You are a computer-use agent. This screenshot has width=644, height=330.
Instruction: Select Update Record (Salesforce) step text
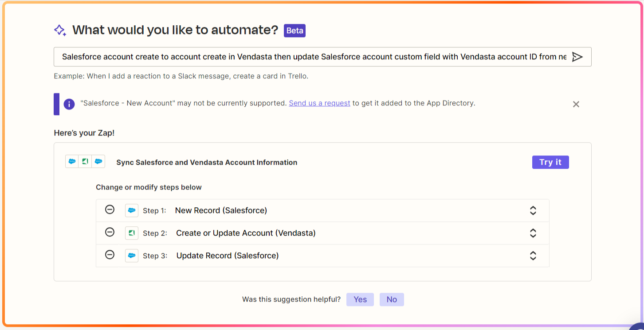coord(228,256)
